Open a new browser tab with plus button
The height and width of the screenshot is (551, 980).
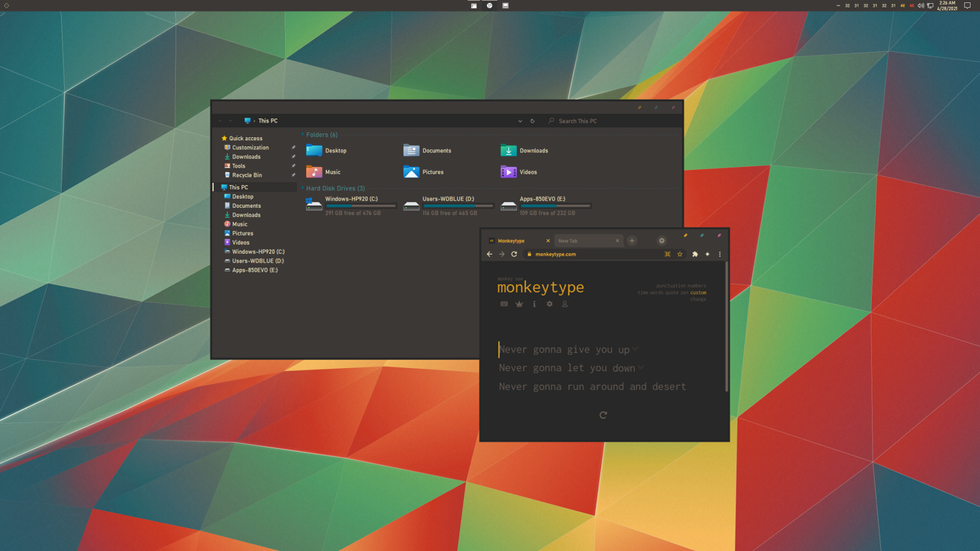(632, 240)
